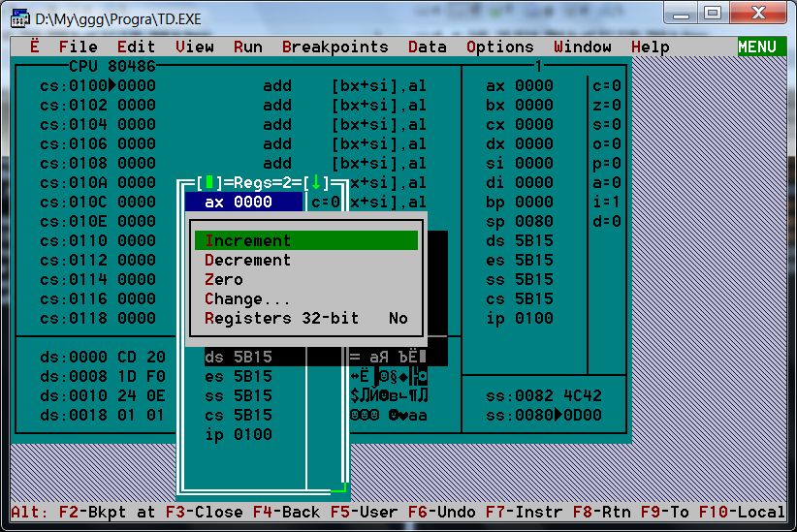Select the sp 0080 register in CPU pane
This screenshot has width=797, height=532.
tap(520, 221)
